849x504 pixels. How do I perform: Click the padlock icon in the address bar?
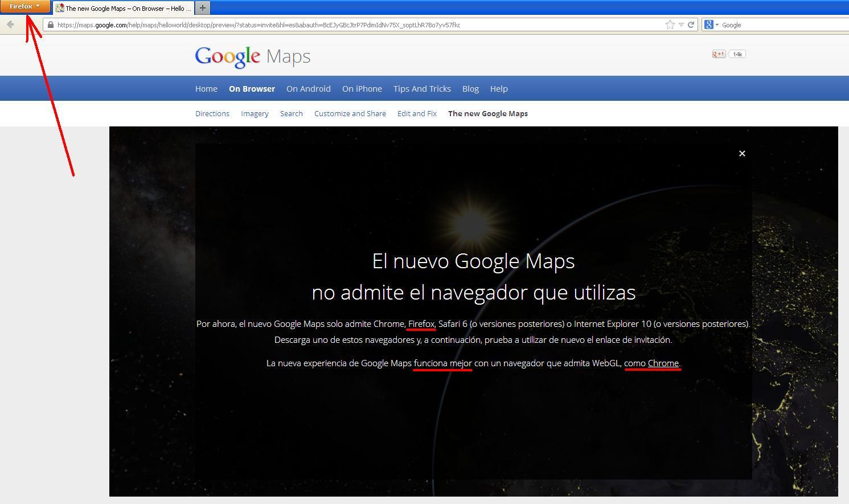point(51,24)
